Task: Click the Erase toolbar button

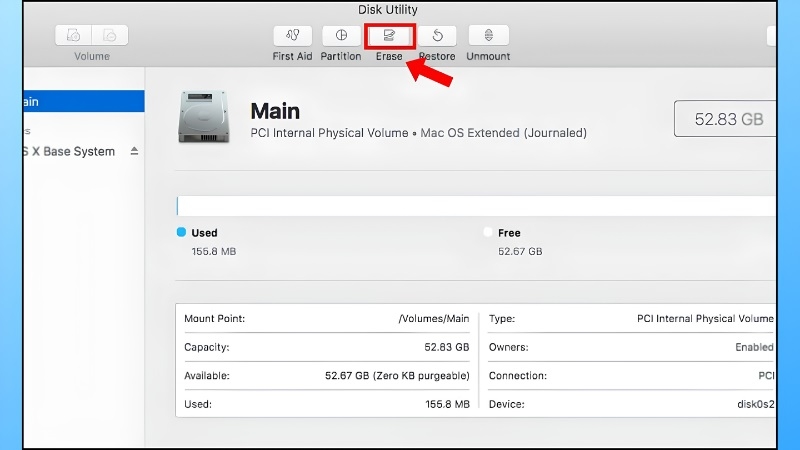Action: click(x=389, y=35)
